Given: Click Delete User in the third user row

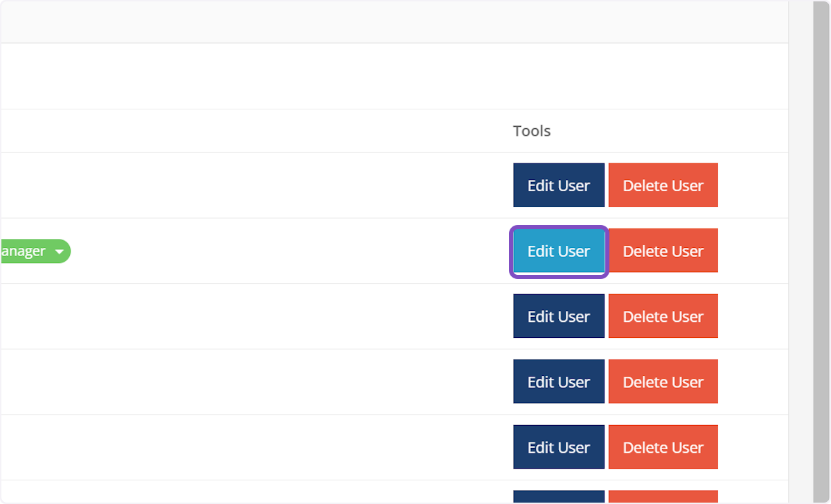Looking at the screenshot, I should 662,316.
